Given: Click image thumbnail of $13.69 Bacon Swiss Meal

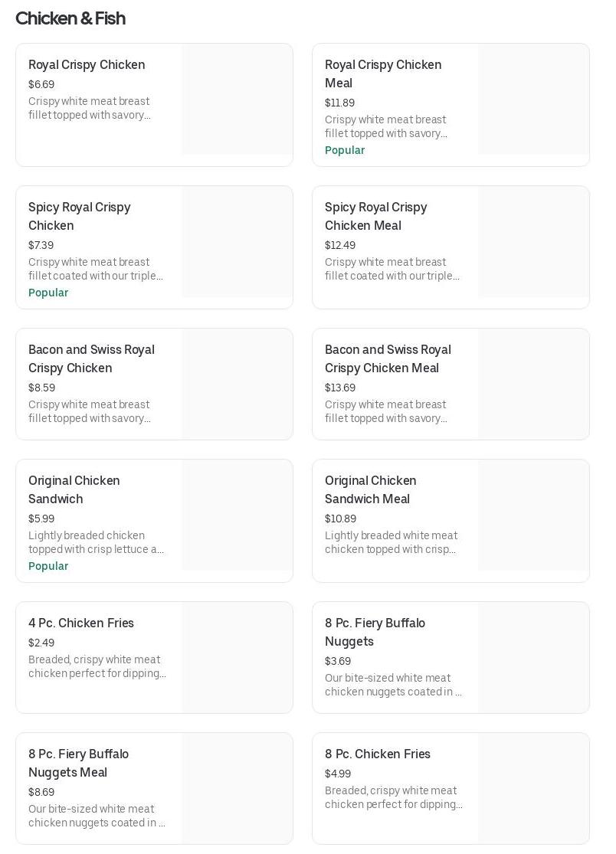Looking at the screenshot, I should coord(533,384).
